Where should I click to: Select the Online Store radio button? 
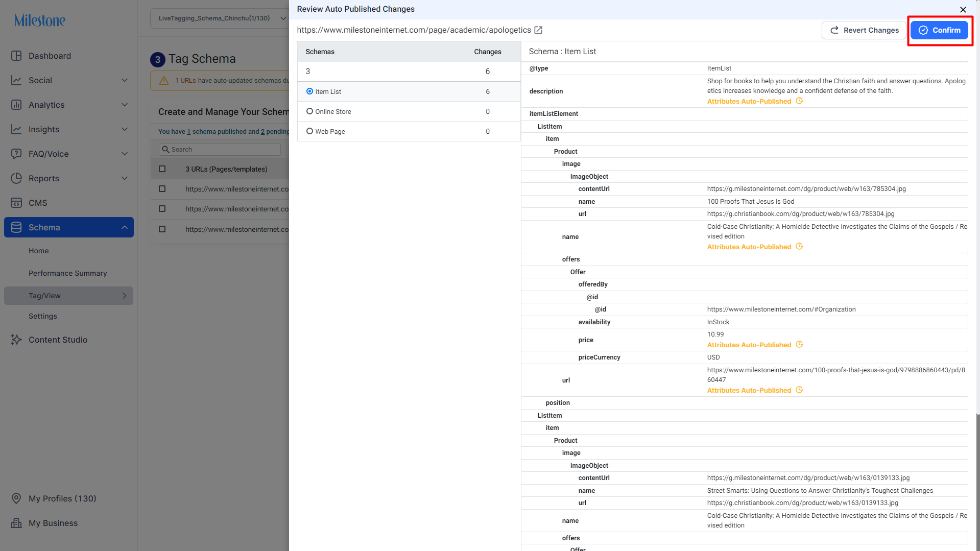tap(309, 111)
